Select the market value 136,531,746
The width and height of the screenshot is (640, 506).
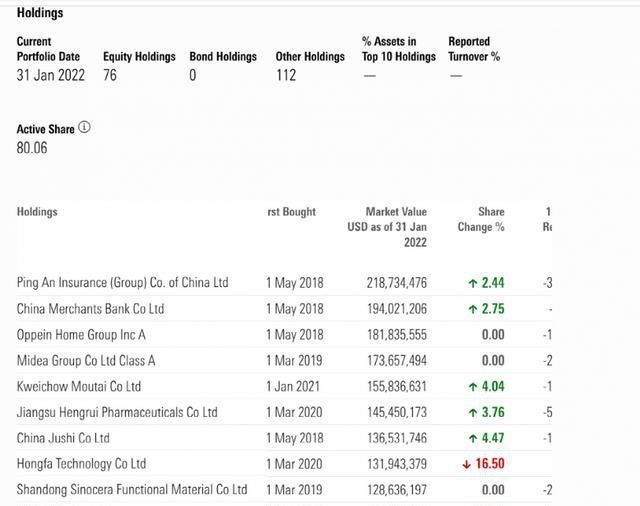coord(397,438)
